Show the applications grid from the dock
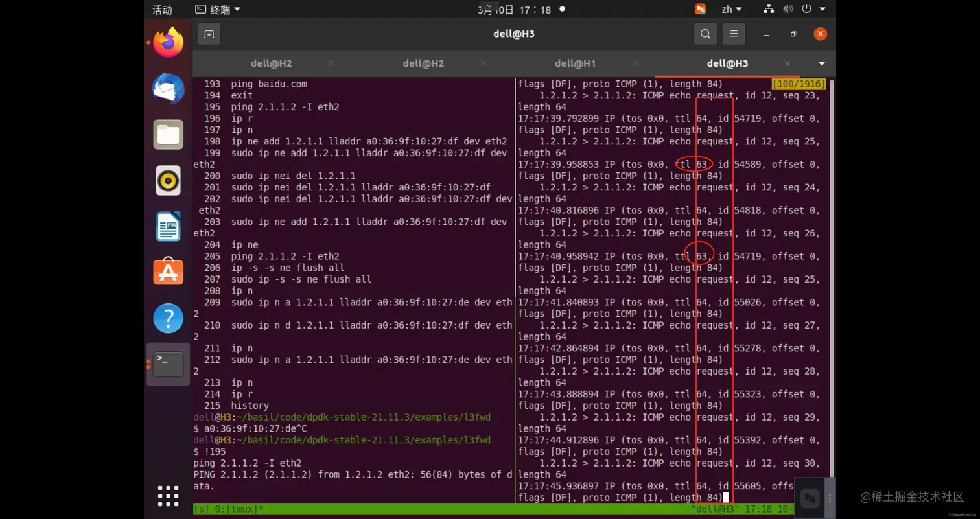Image resolution: width=980 pixels, height=519 pixels. tap(167, 496)
